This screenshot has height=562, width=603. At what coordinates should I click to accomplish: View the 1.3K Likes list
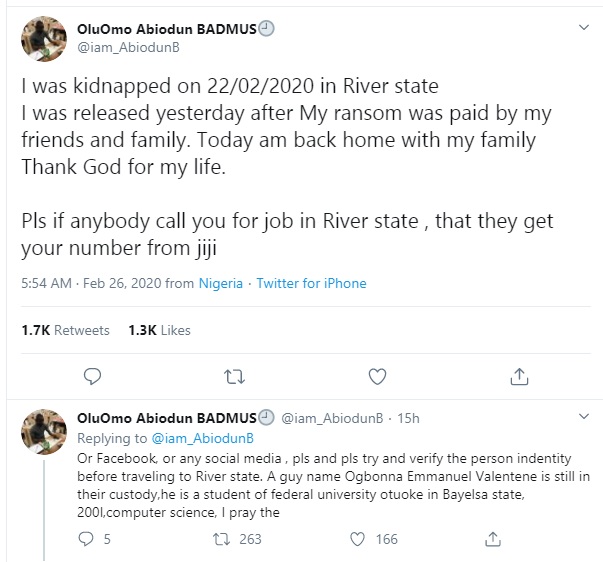pos(159,330)
